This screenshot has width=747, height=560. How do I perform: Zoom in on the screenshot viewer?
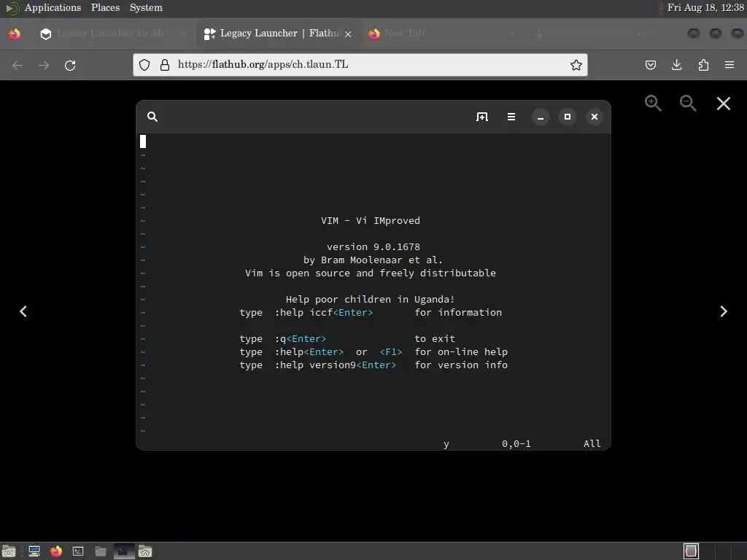click(x=653, y=103)
